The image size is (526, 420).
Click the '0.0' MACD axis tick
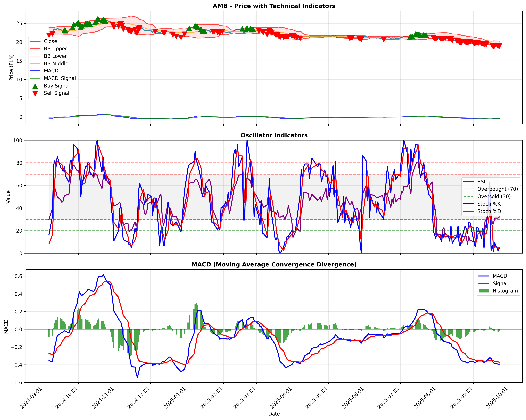(x=19, y=329)
